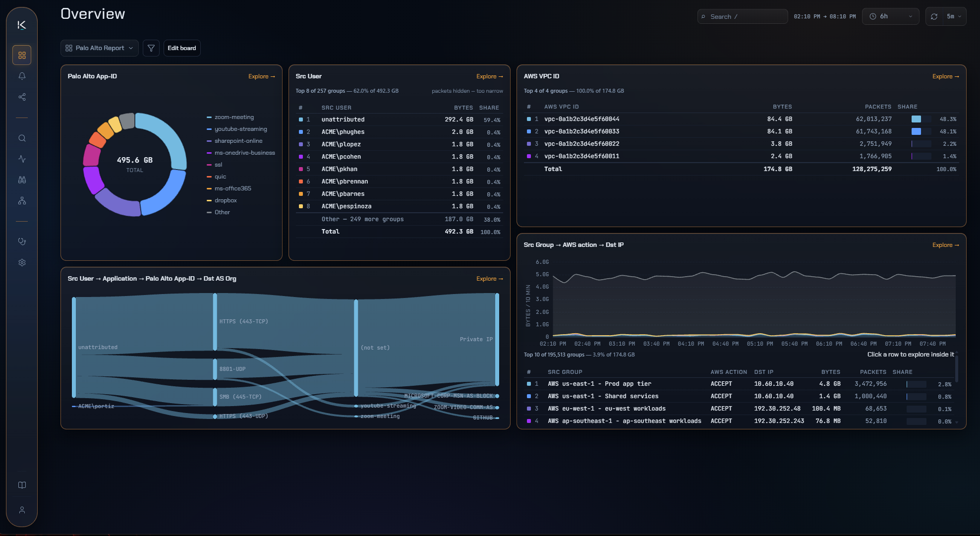Open the Palo Alto Report board dropdown

click(x=100, y=48)
